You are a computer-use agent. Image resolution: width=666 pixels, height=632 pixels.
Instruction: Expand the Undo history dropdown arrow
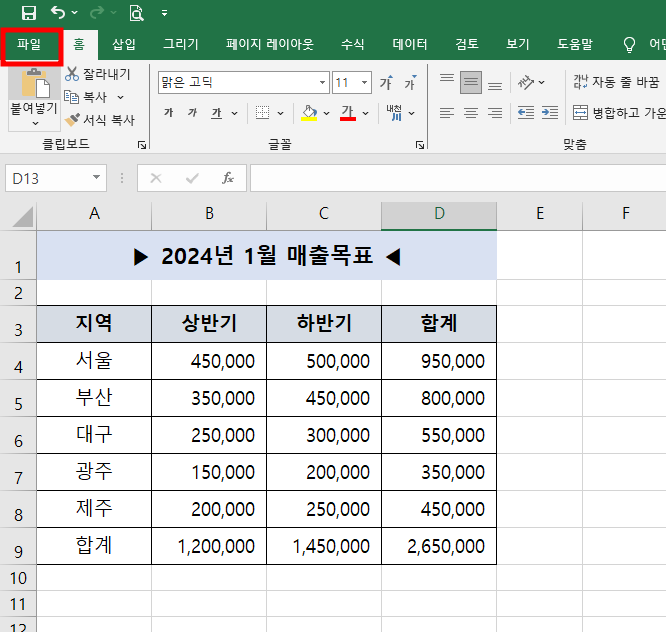coord(75,13)
